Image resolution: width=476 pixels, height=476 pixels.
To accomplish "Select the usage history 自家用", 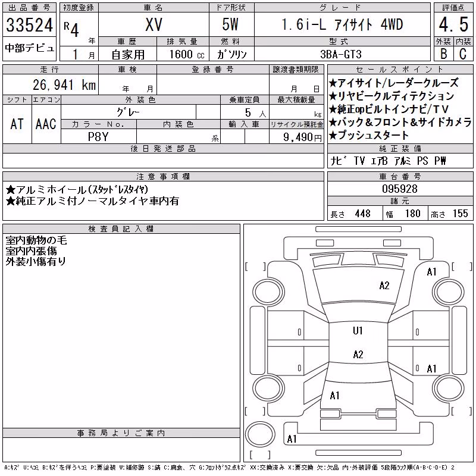I will [x=128, y=55].
